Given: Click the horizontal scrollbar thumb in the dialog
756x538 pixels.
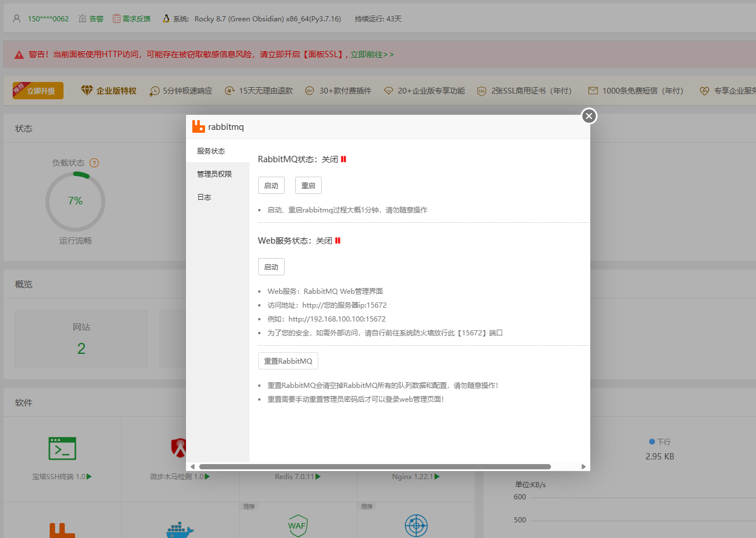Looking at the screenshot, I should coord(375,466).
